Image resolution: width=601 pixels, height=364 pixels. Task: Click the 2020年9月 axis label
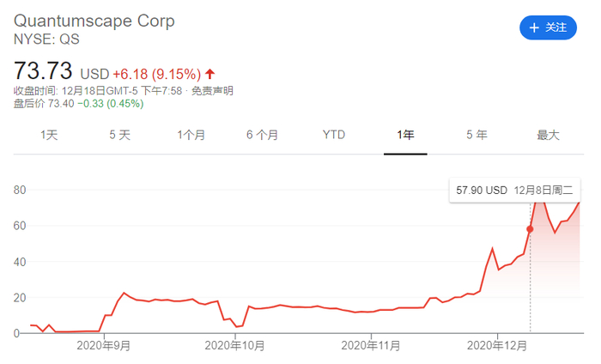pos(103,345)
